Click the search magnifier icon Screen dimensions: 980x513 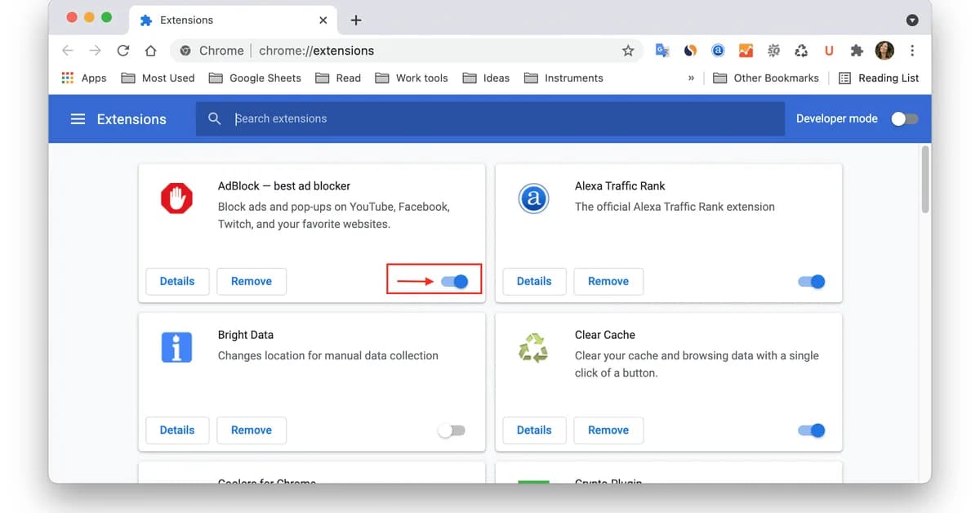[x=215, y=118]
